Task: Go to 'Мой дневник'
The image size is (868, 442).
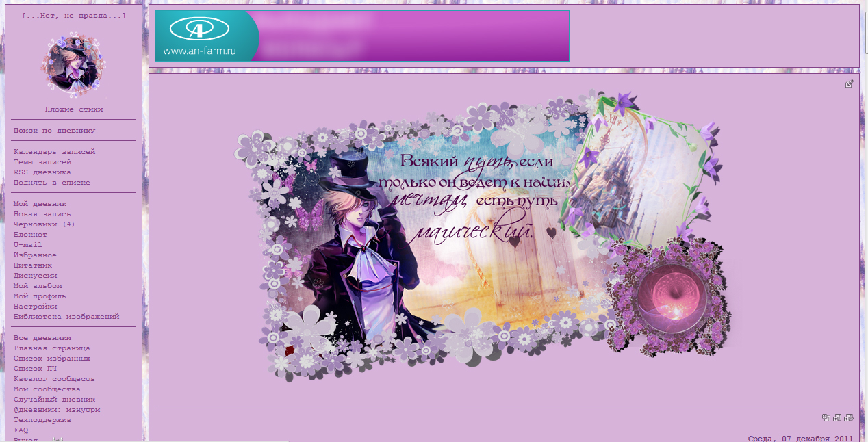Action: coord(40,203)
